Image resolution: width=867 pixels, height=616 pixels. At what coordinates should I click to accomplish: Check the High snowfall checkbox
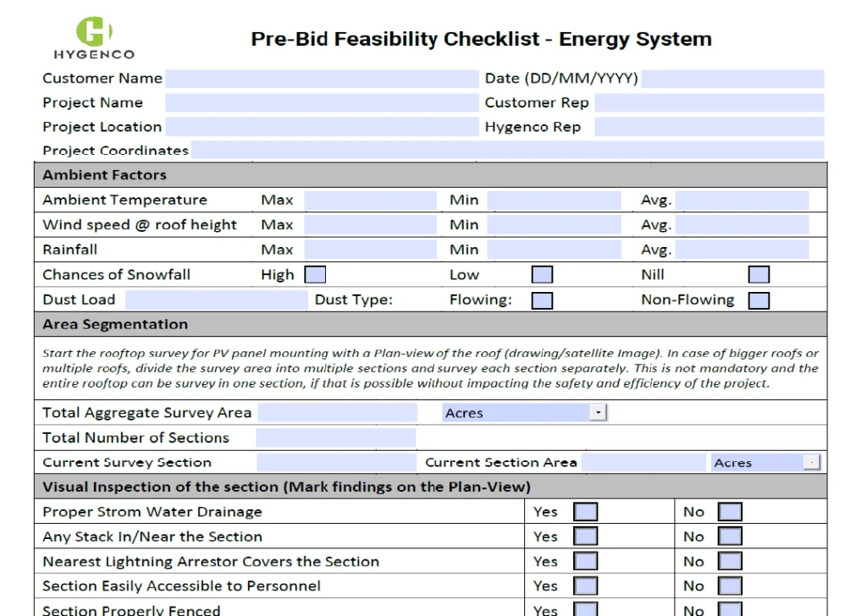[315, 275]
